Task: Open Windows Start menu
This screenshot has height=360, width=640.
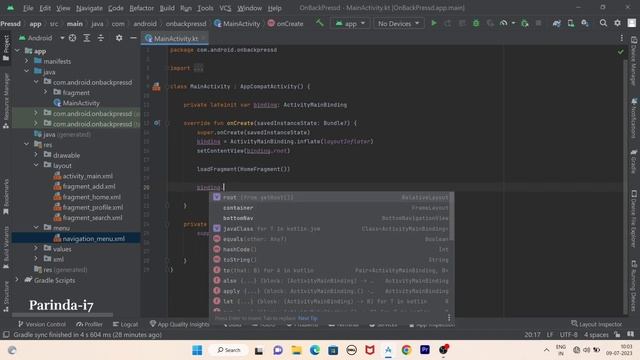Action: click(197, 350)
